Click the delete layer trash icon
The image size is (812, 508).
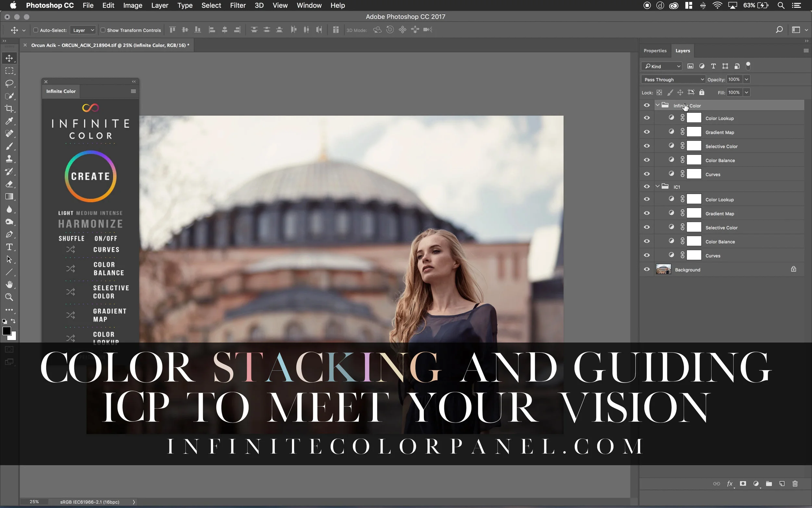795,484
